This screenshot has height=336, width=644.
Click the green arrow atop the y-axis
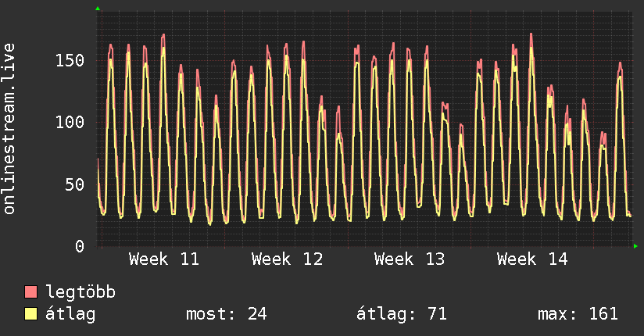(x=98, y=9)
